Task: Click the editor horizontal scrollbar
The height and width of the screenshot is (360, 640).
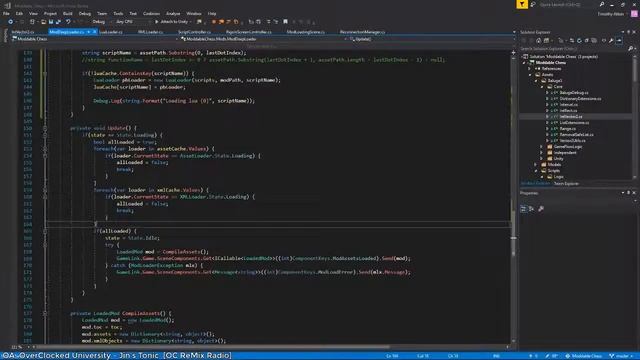Action: tap(213, 347)
